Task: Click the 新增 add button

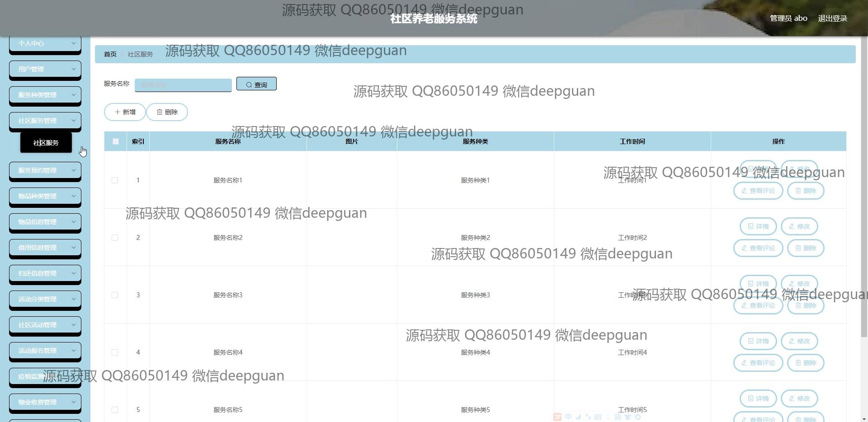Action: point(125,112)
